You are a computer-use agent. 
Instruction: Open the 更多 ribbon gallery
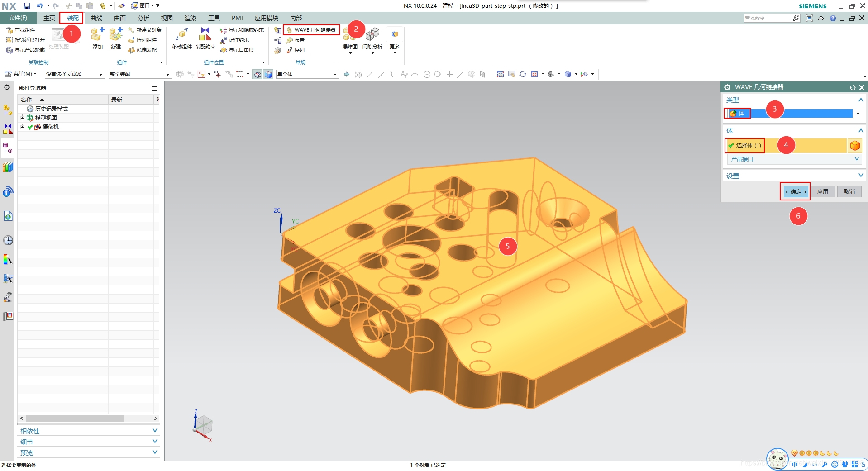pyautogui.click(x=395, y=42)
